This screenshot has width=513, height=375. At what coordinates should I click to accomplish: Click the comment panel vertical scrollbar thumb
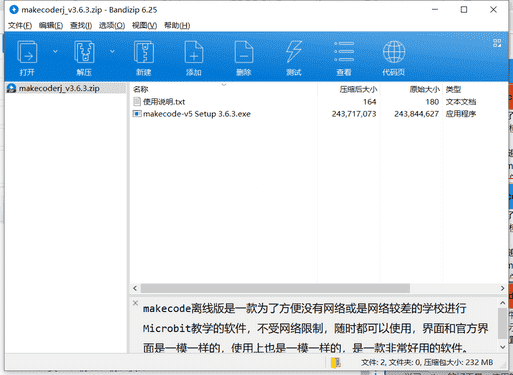click(x=502, y=323)
